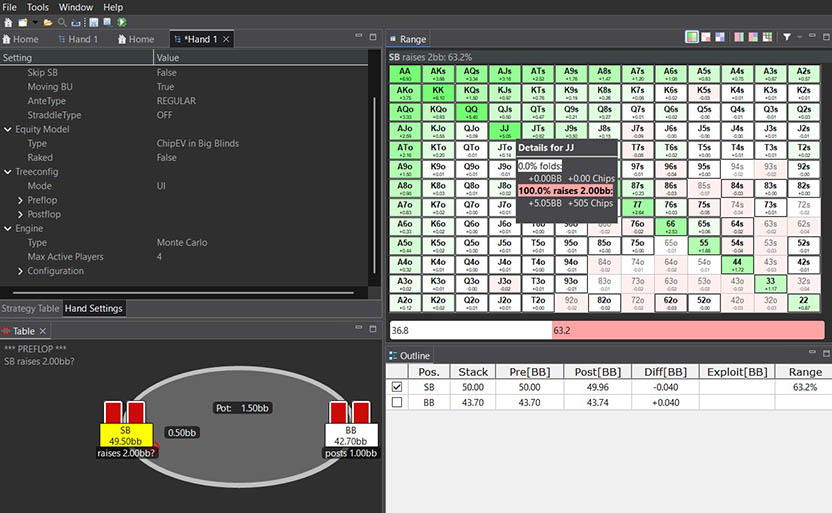Click the Setting column header

click(x=77, y=57)
